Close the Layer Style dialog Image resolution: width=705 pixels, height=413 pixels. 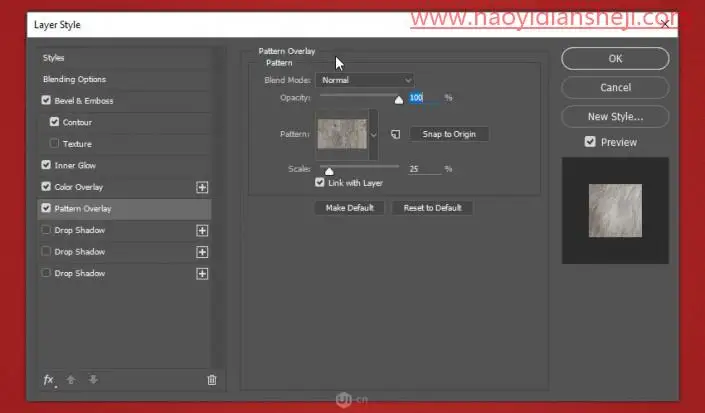[x=665, y=24]
